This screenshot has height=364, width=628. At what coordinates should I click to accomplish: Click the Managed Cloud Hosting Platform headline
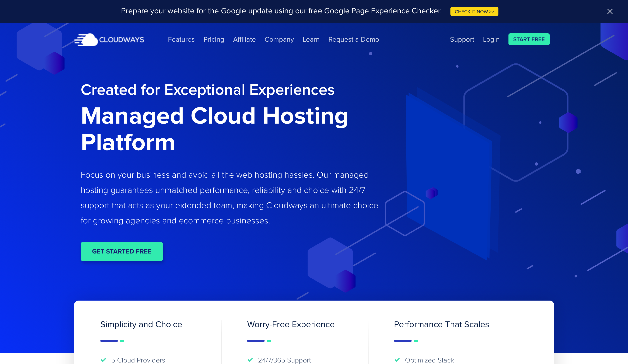(x=214, y=129)
